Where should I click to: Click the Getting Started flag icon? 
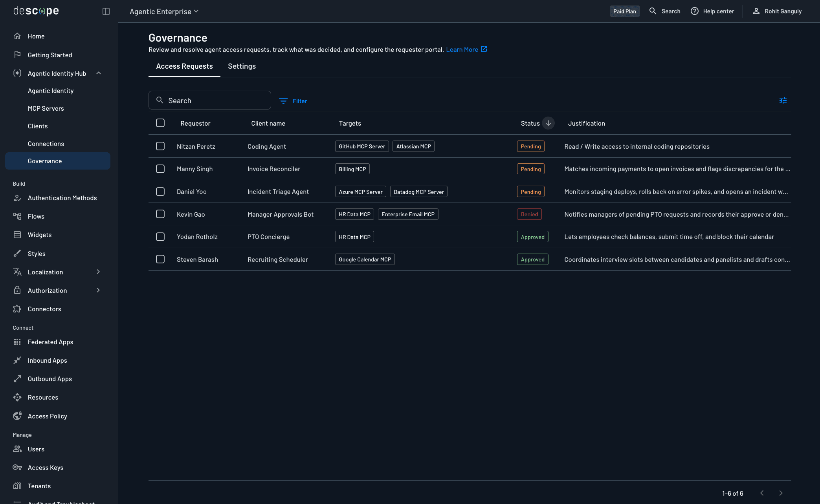17,55
